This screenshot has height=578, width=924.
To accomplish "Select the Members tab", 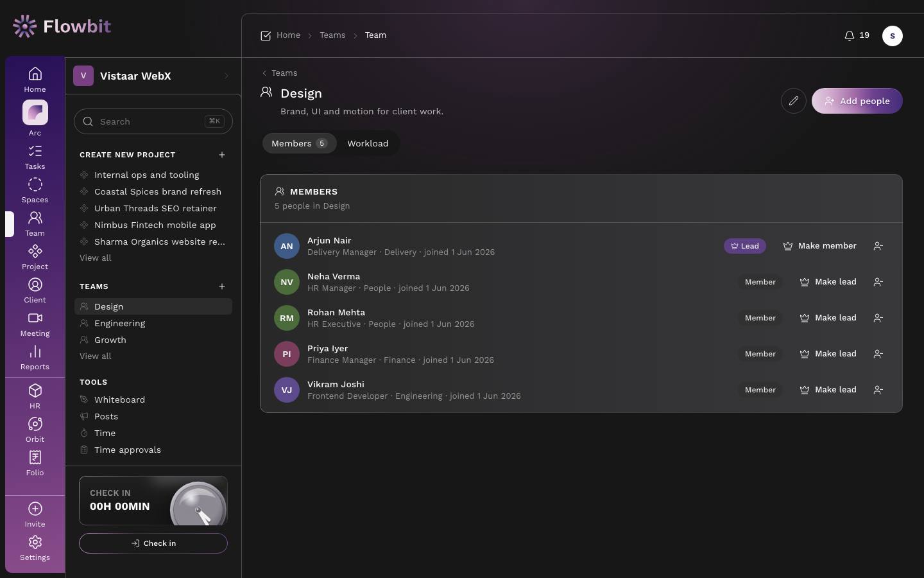I will 299,143.
